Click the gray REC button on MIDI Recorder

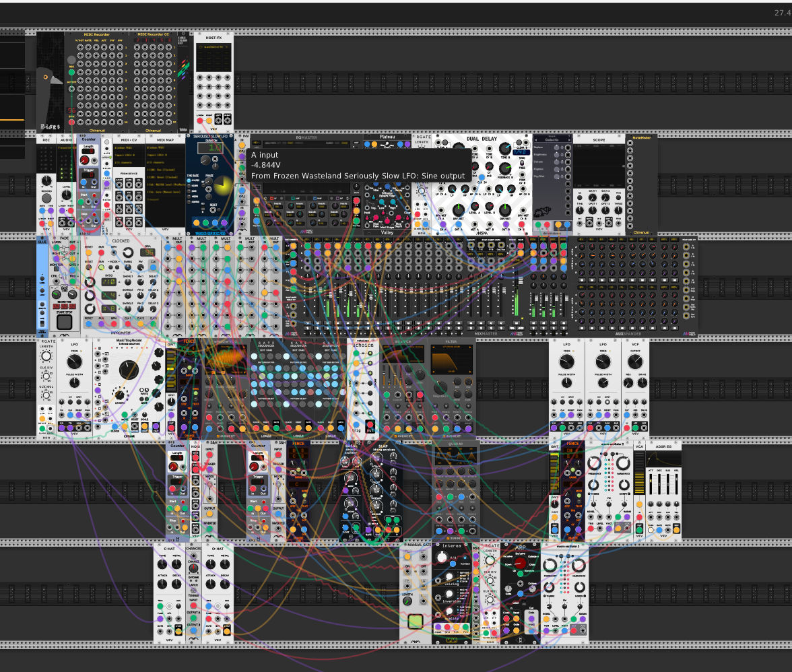coord(71,60)
